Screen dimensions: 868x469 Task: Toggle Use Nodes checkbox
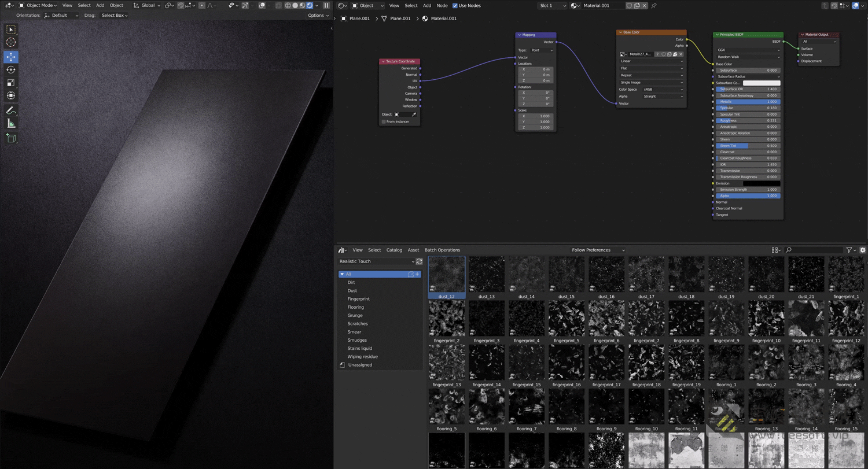pos(455,5)
